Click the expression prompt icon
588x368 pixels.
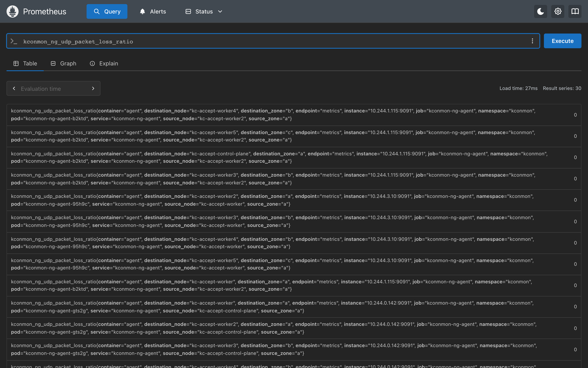(x=14, y=41)
